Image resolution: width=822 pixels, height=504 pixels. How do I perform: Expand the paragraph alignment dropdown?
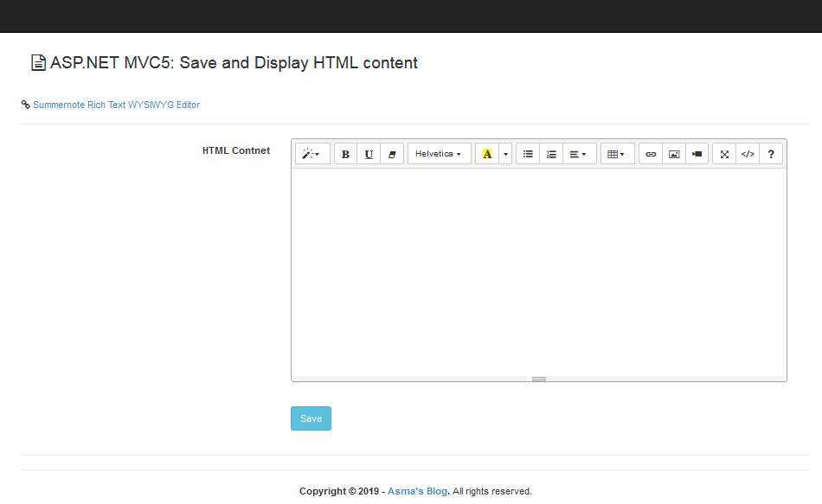(x=577, y=153)
